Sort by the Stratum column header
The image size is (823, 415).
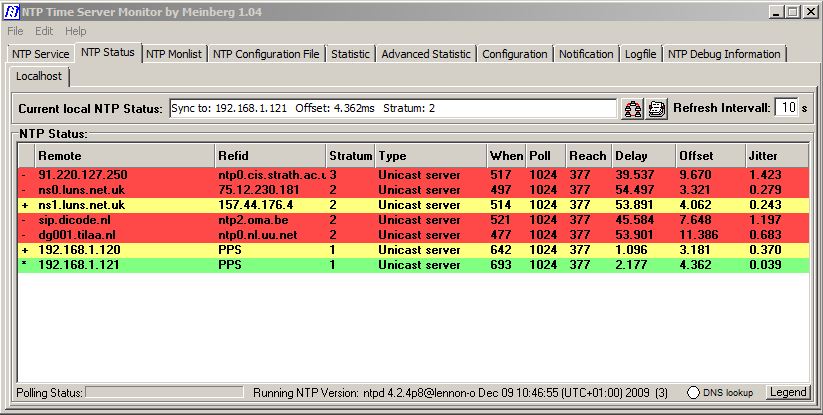click(x=350, y=156)
